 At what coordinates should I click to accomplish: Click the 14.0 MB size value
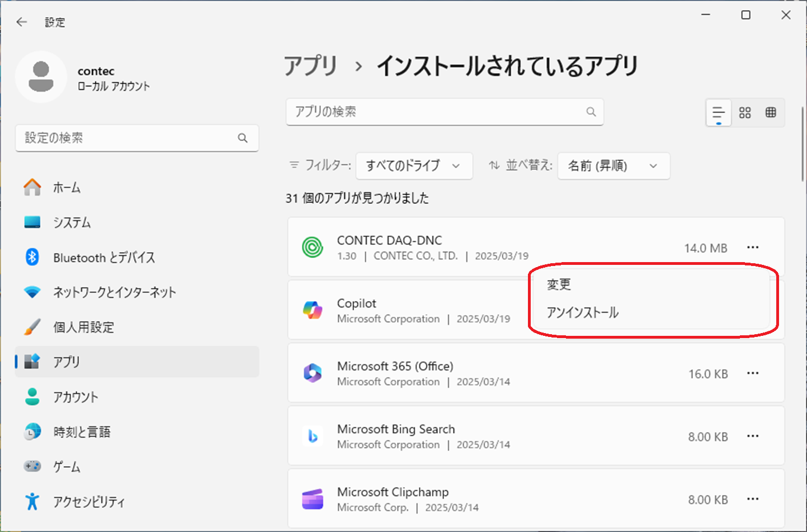[x=706, y=248]
